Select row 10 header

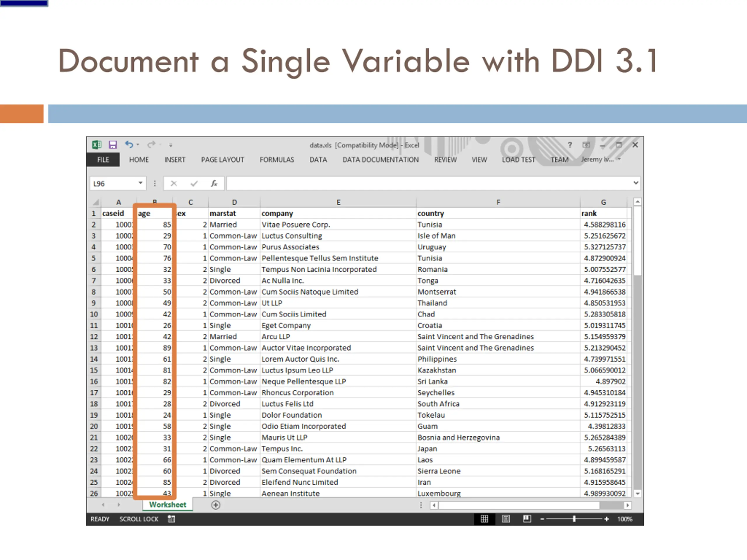pyautogui.click(x=94, y=314)
